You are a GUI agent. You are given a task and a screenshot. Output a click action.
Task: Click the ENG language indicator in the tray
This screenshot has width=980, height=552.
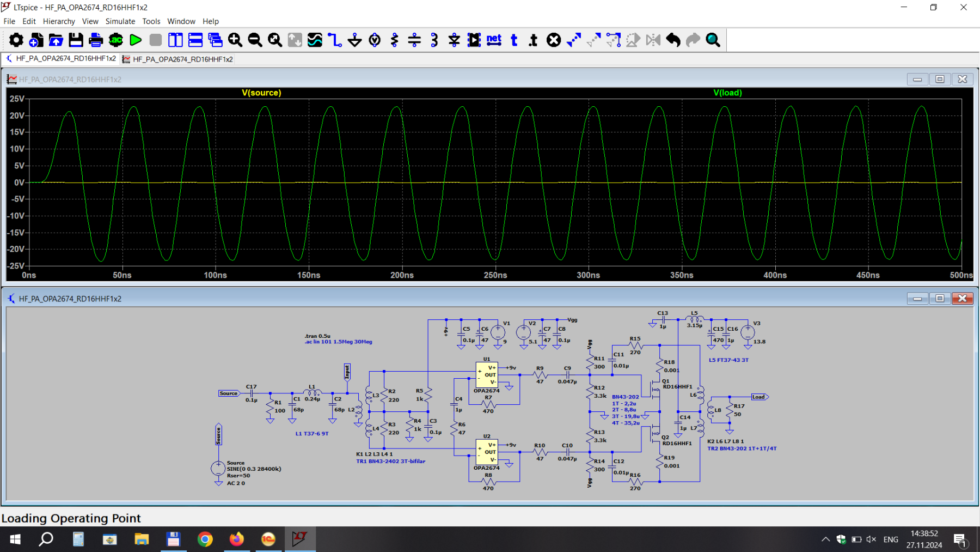(891, 539)
